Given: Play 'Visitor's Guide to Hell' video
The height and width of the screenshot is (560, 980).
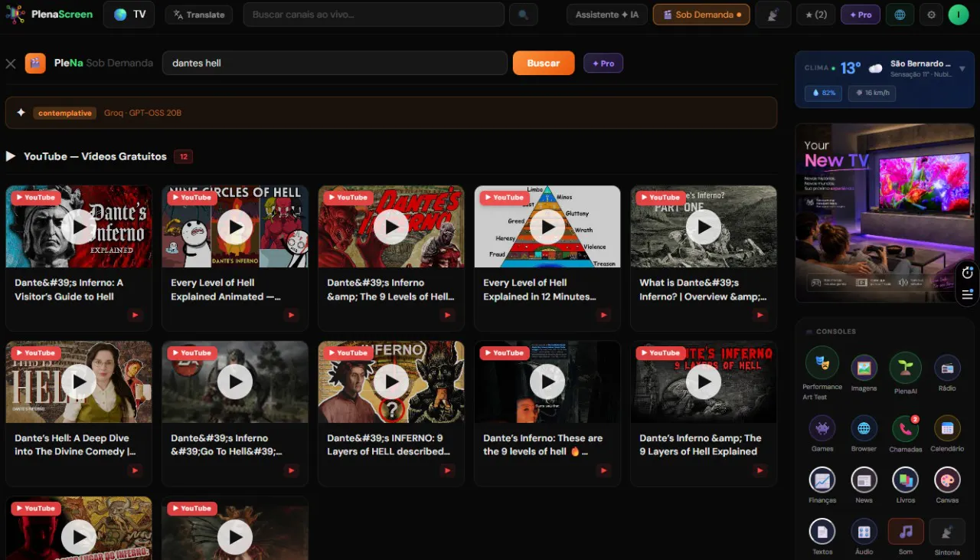Looking at the screenshot, I should [79, 227].
